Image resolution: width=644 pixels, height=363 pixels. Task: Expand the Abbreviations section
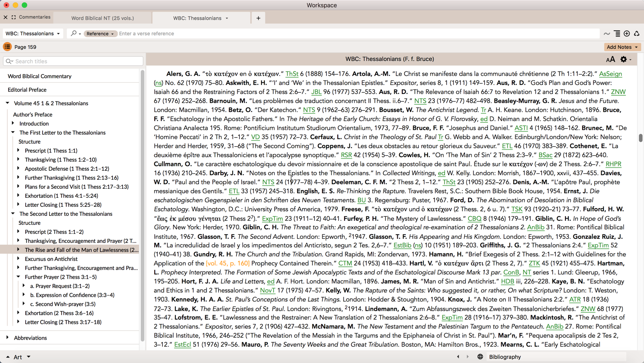(8, 338)
